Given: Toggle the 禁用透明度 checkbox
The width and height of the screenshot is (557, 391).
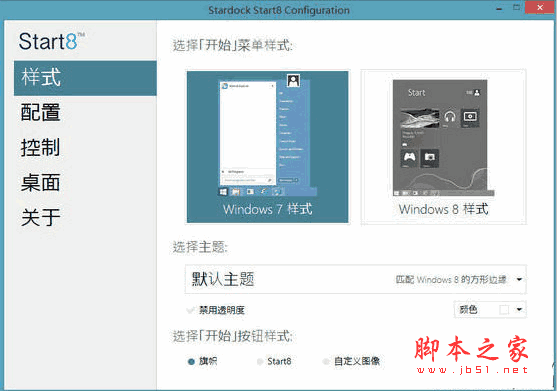Looking at the screenshot, I should 191,310.
